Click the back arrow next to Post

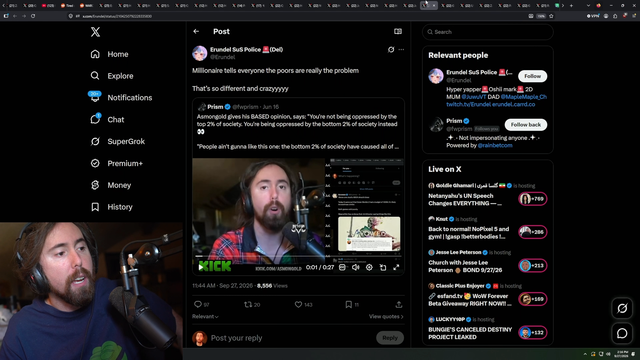point(196,31)
